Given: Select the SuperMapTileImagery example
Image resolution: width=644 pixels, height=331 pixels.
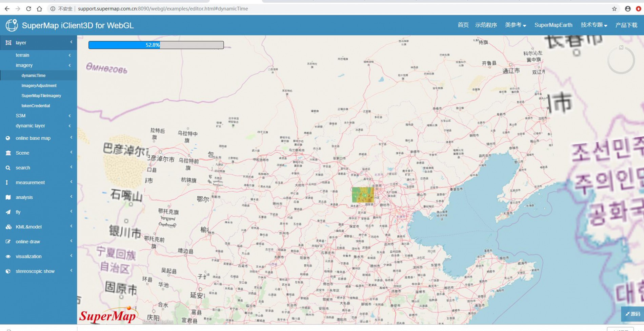Looking at the screenshot, I should 41,96.
